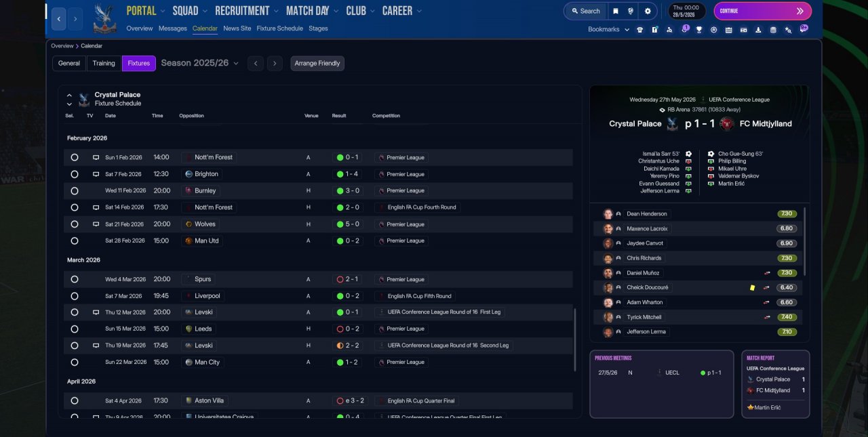Click the Crystal Palace club crest in header

click(104, 19)
